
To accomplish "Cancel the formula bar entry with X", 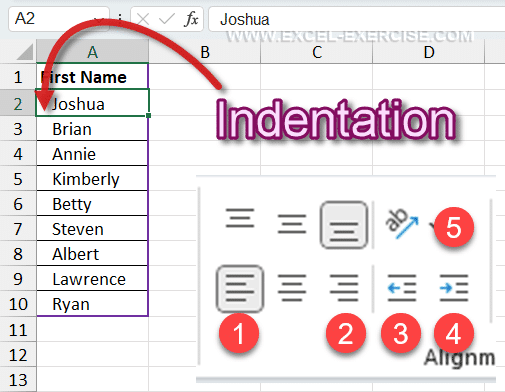I will coord(143,19).
